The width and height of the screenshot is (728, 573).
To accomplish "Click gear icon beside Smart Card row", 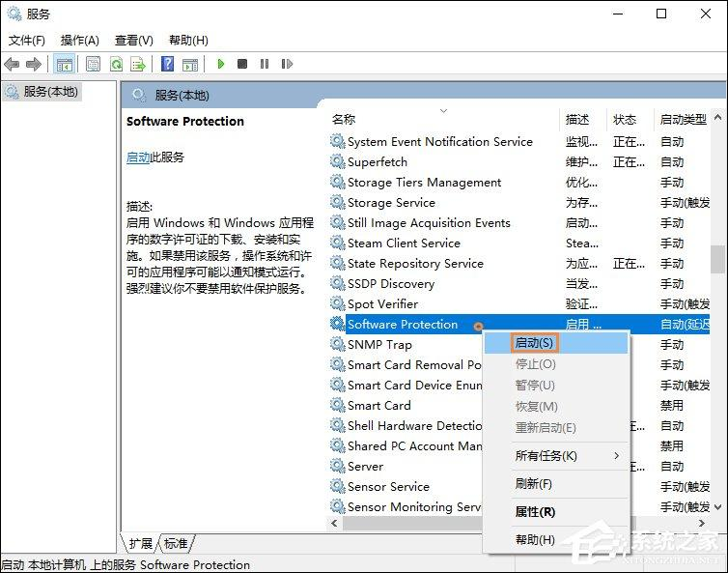I will tap(338, 405).
